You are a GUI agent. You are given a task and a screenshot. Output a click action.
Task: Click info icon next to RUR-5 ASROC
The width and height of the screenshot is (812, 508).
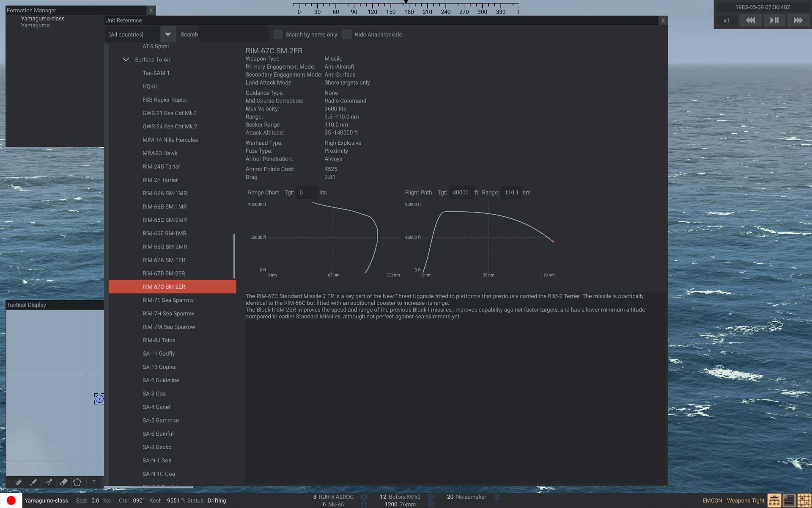click(x=364, y=497)
